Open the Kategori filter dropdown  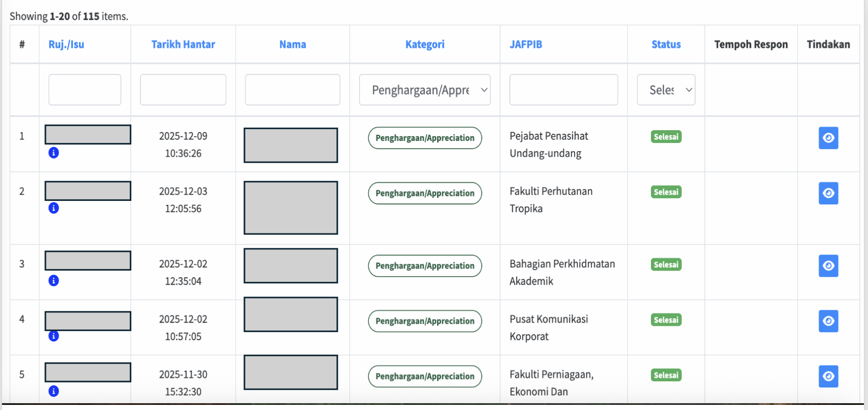coord(425,89)
